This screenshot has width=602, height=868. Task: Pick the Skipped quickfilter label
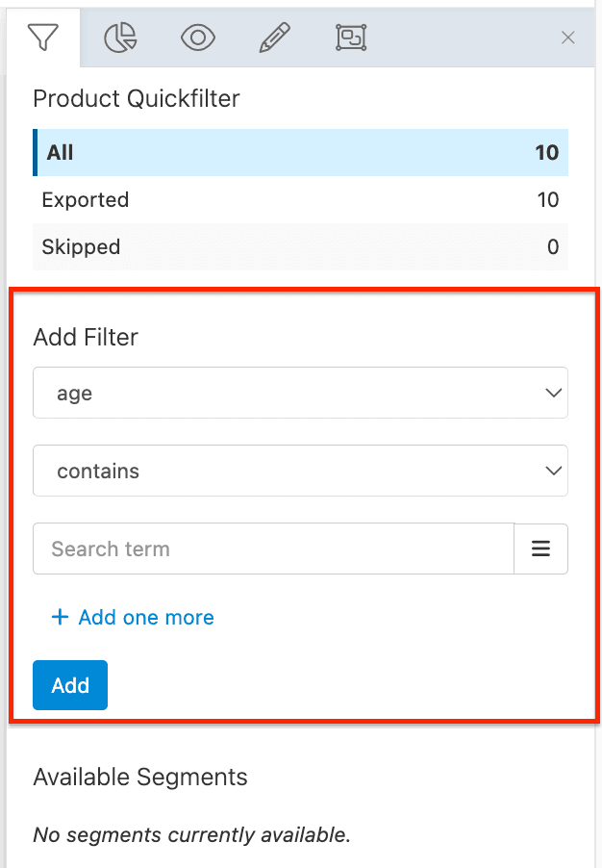[81, 247]
